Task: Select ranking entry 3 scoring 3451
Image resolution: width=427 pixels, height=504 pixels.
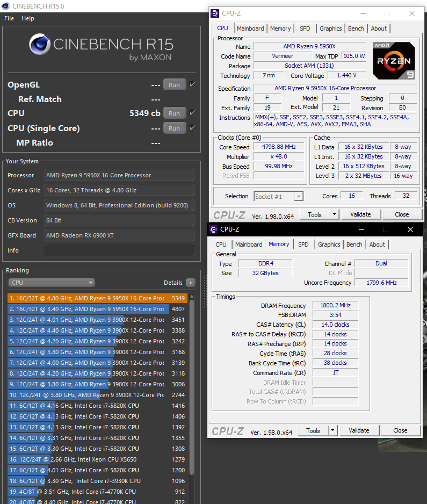Action: pos(97,320)
